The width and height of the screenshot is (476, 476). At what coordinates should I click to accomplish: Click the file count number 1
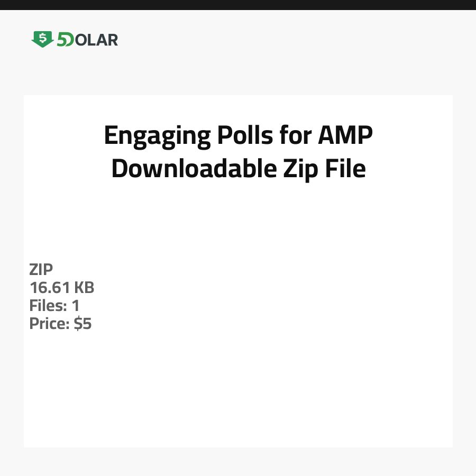75,306
